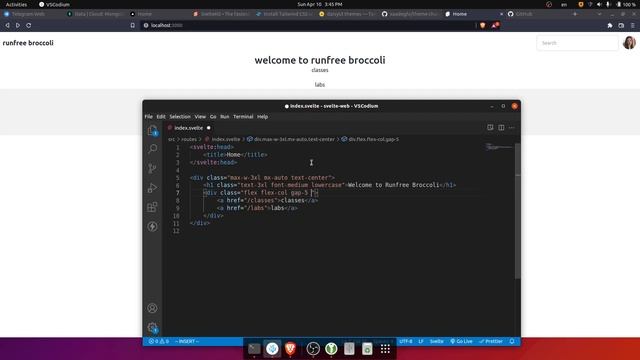Open the Manage gear in VSCodium
640x360 pixels.
coord(152,327)
